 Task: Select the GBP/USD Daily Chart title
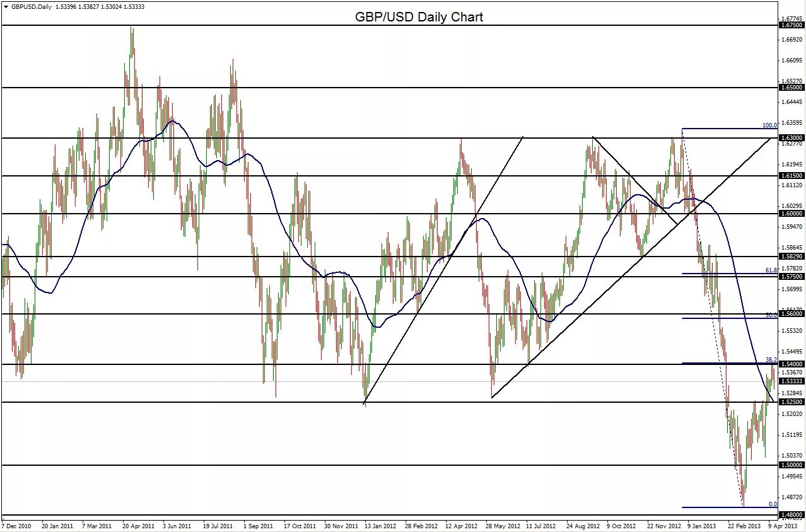coord(419,17)
